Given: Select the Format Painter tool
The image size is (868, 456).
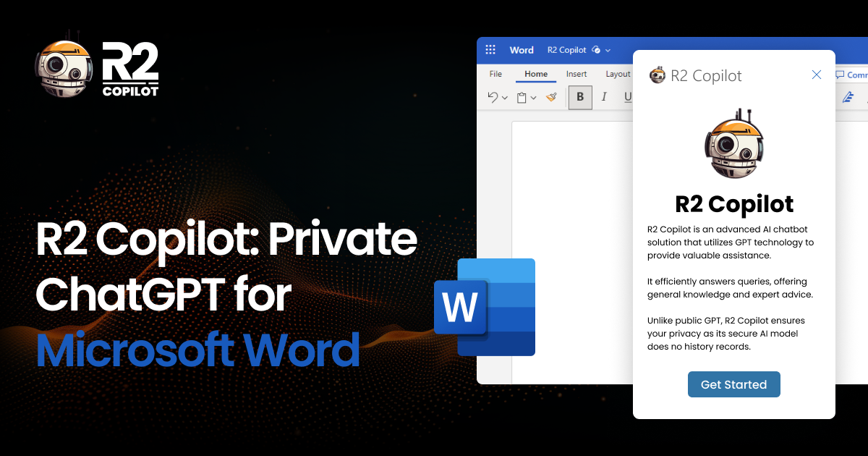Looking at the screenshot, I should (x=550, y=96).
